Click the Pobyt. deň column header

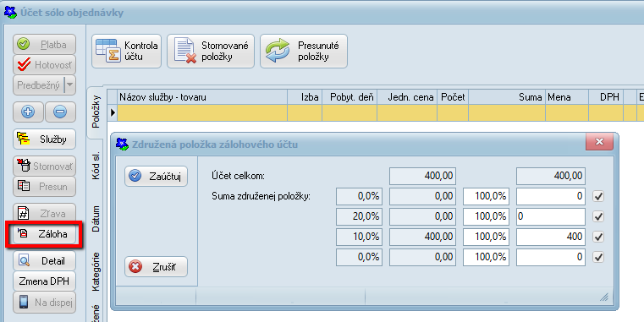(x=350, y=97)
